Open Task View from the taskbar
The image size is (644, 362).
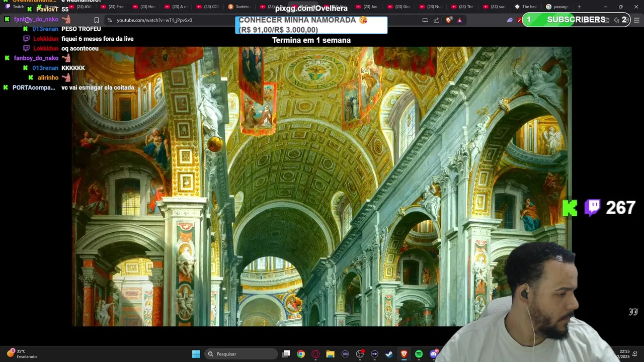[x=286, y=354]
